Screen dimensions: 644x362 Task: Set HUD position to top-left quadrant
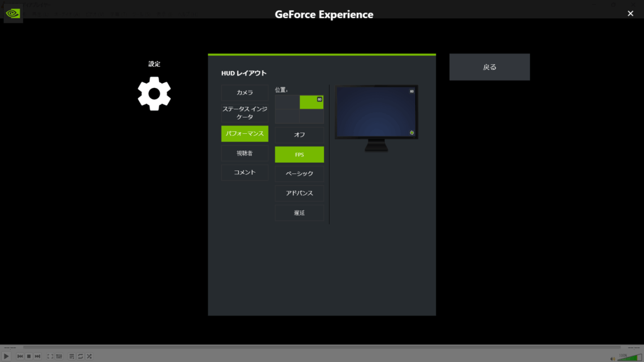(x=287, y=102)
